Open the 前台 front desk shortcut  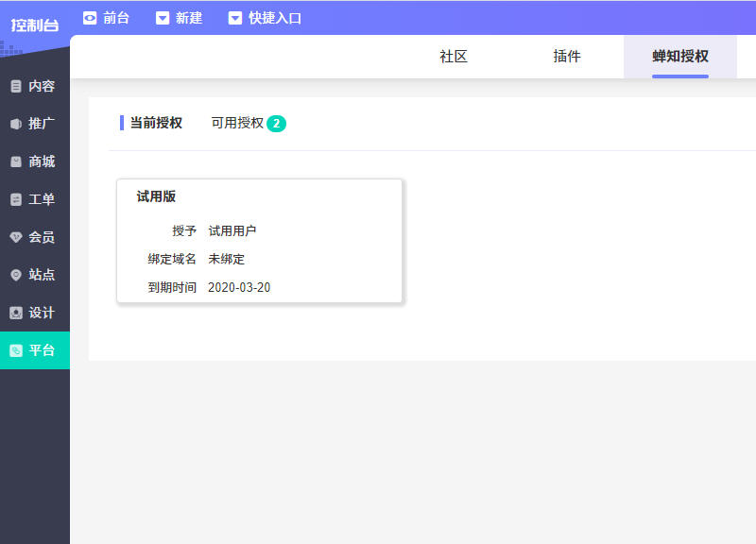point(108,16)
